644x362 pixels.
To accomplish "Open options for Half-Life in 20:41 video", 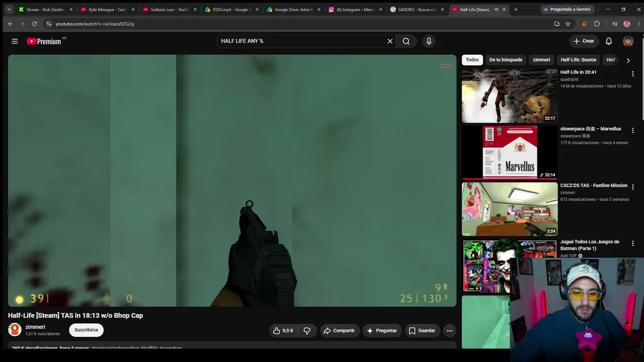I will (x=632, y=74).
